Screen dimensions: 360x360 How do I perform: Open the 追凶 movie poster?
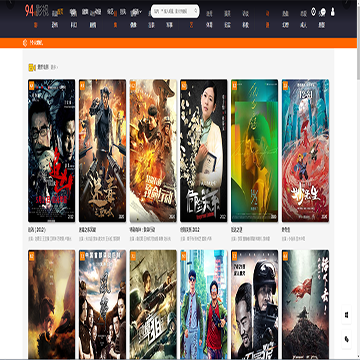[52, 151]
